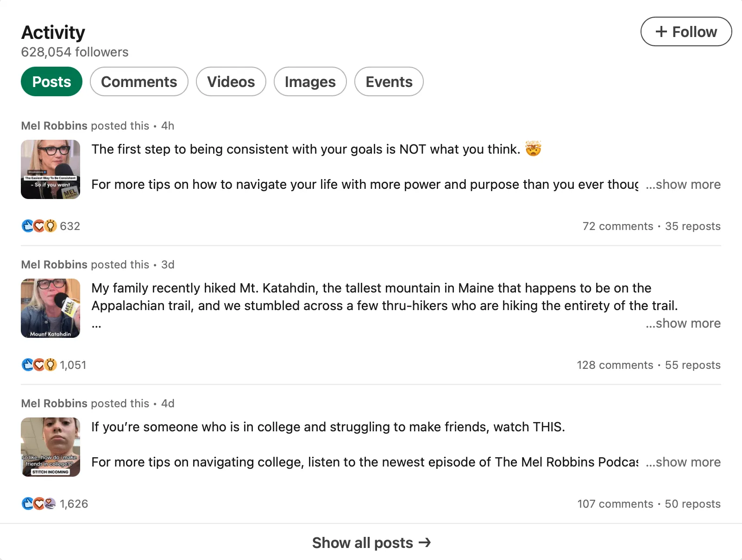
Task: Choose the Events filter tab
Action: click(389, 81)
